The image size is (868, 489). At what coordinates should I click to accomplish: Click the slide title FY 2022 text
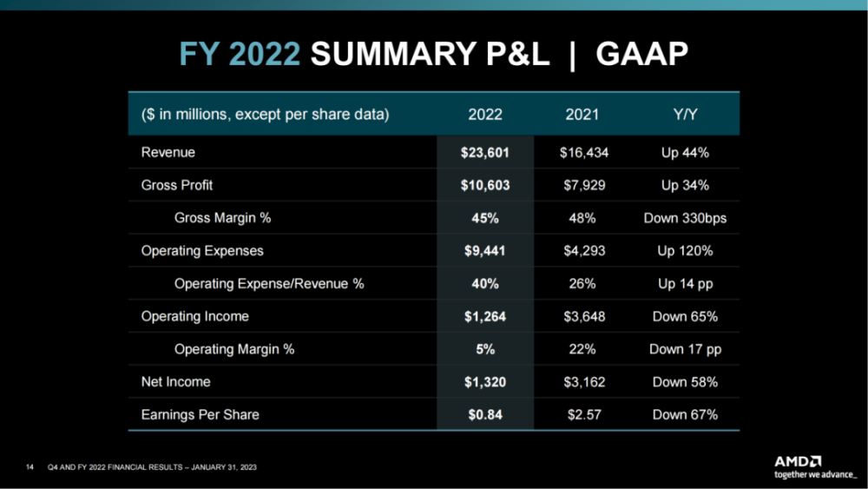(240, 54)
